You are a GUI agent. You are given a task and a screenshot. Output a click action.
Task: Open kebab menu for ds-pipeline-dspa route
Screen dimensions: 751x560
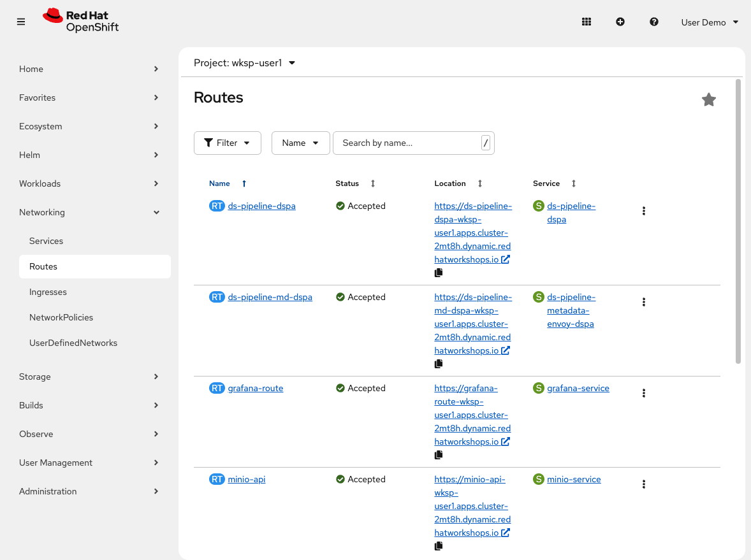(644, 211)
